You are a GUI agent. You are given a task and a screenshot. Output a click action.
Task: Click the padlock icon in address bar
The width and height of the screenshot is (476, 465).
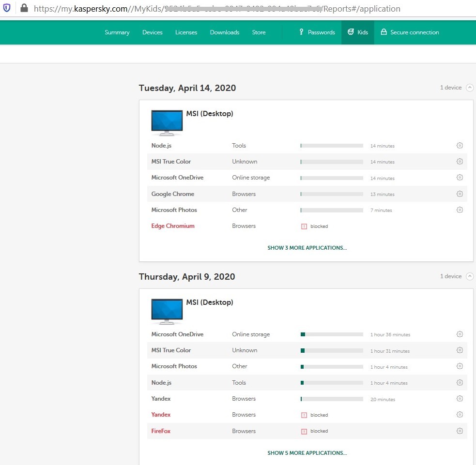[24, 8]
